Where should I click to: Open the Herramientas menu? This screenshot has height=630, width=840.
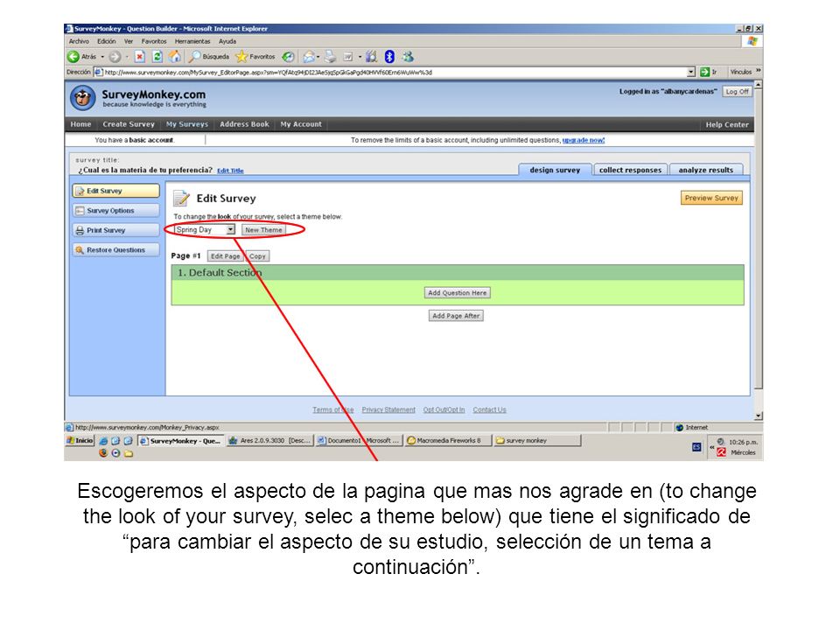pyautogui.click(x=192, y=41)
